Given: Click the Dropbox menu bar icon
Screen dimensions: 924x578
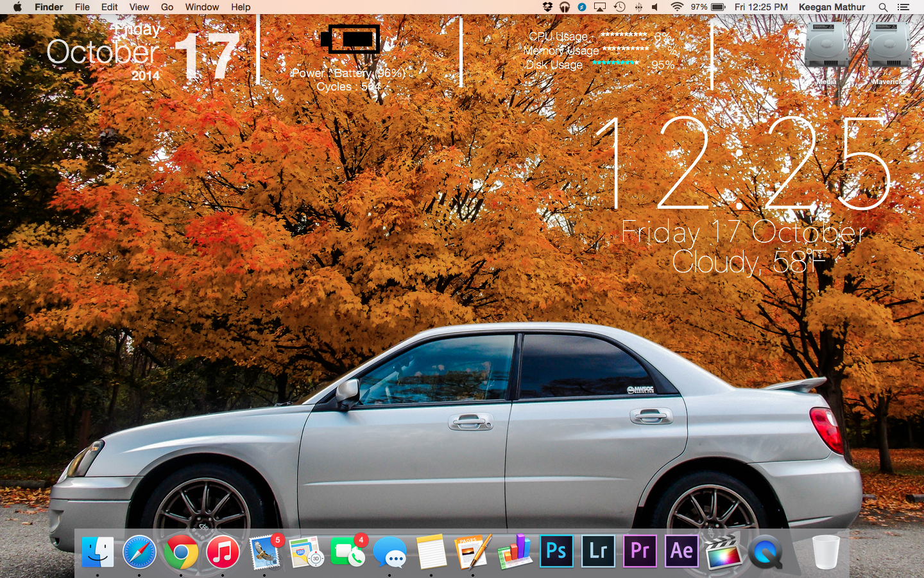Looking at the screenshot, I should coord(547,7).
